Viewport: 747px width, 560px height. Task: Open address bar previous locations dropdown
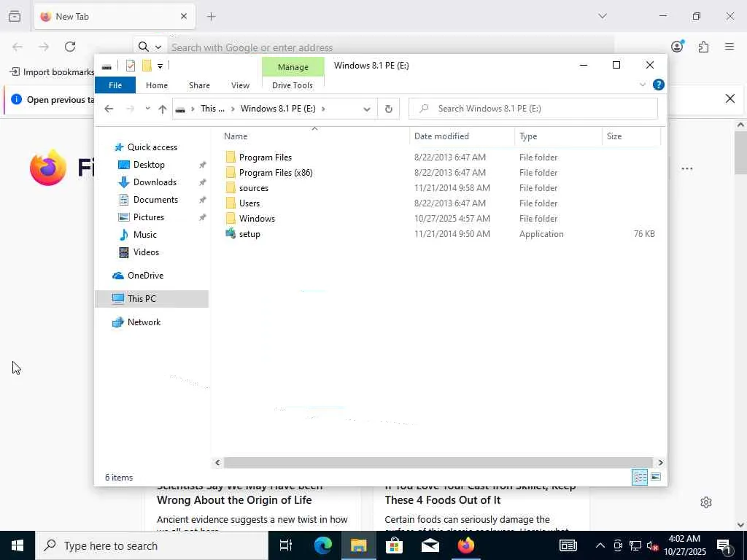pos(367,109)
